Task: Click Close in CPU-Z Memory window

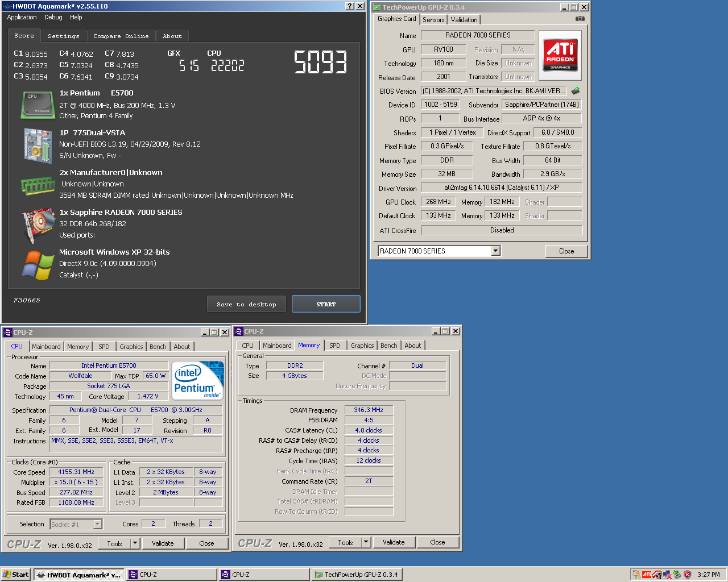Action: (x=437, y=542)
